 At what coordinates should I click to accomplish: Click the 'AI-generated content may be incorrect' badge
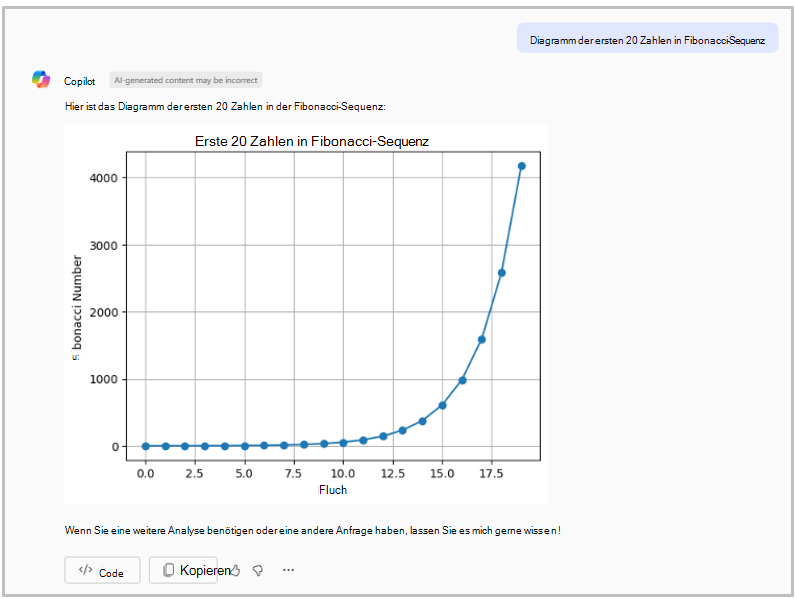[186, 80]
